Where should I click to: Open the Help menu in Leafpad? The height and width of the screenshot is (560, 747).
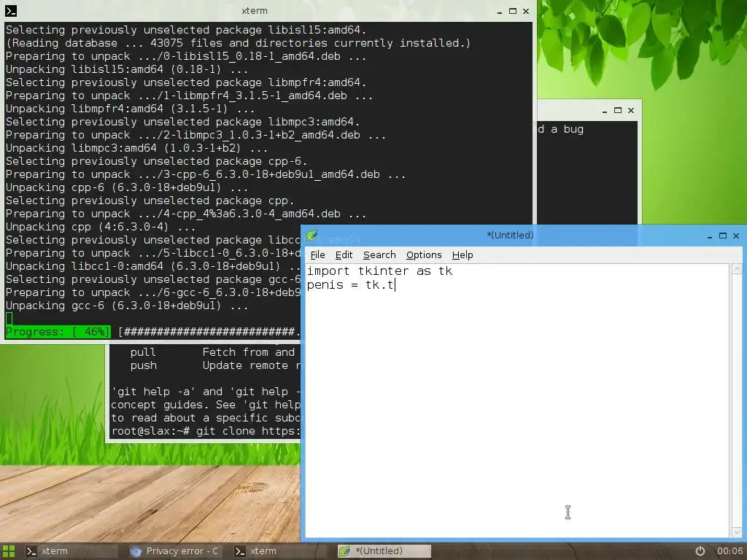pyautogui.click(x=462, y=255)
